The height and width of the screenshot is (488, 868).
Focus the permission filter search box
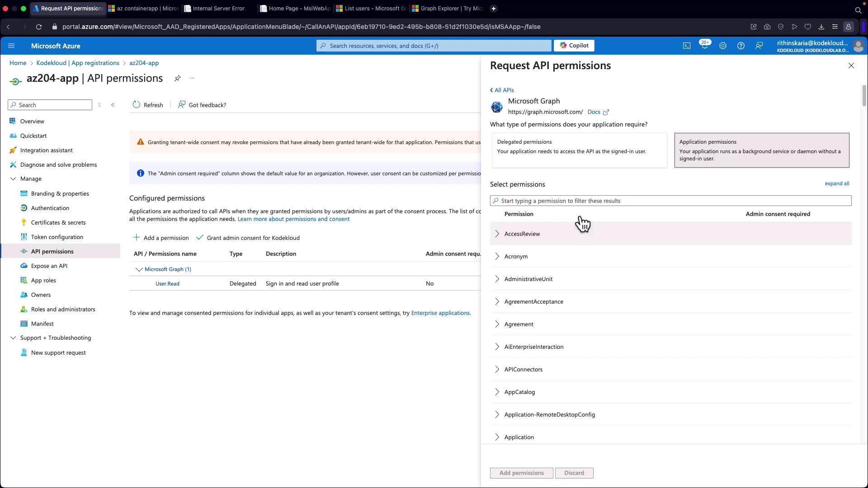[670, 201]
